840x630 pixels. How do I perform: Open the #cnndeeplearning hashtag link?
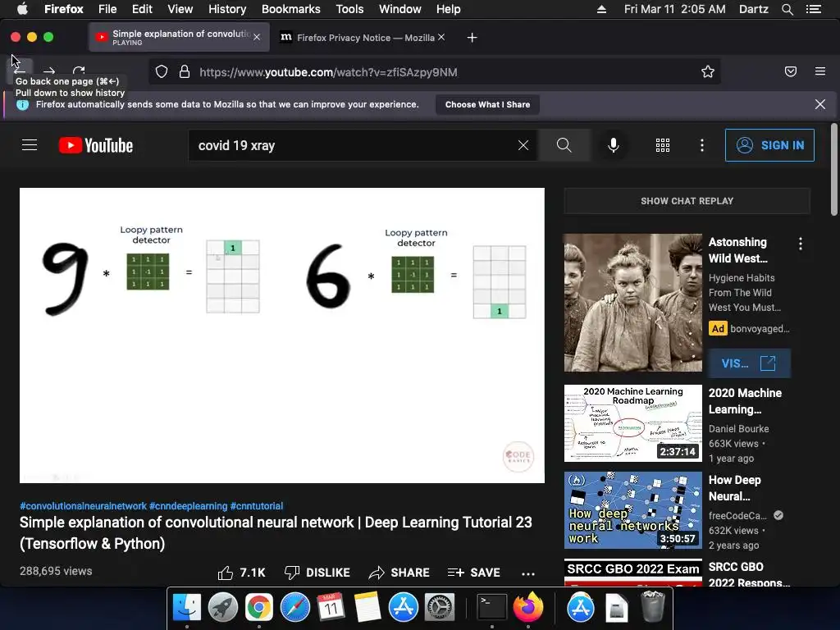point(189,505)
